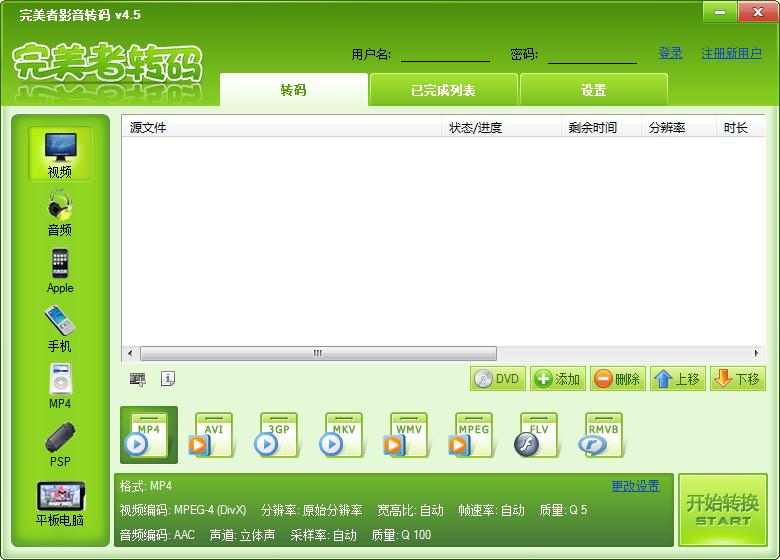Choose the 手机 mobile phone category
The width and height of the screenshot is (780, 560).
[x=60, y=329]
